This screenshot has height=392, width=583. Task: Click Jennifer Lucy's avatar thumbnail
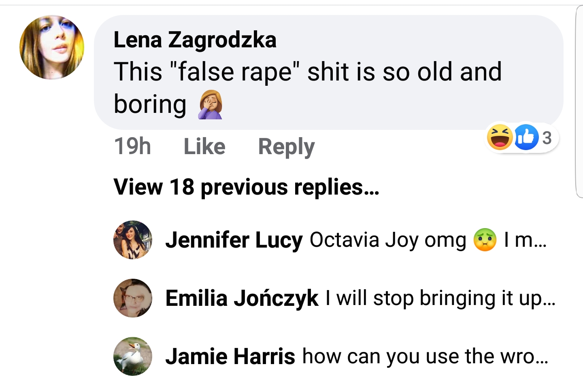tap(133, 240)
